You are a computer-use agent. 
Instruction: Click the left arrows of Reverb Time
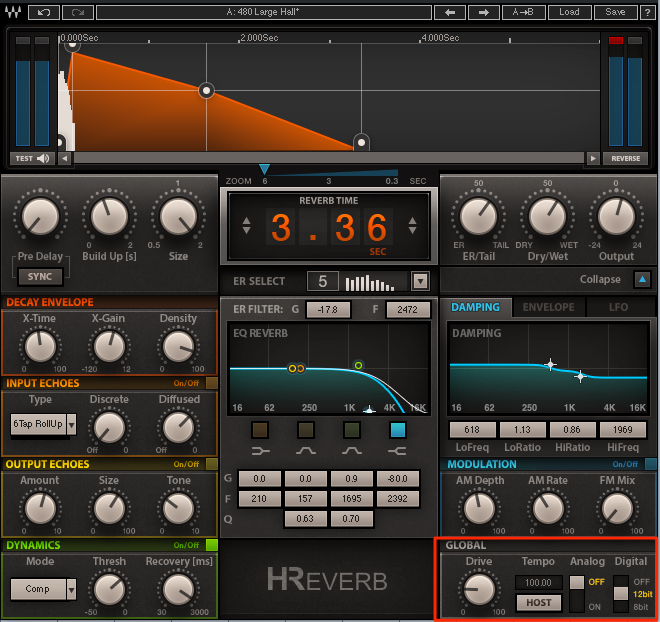(247, 226)
